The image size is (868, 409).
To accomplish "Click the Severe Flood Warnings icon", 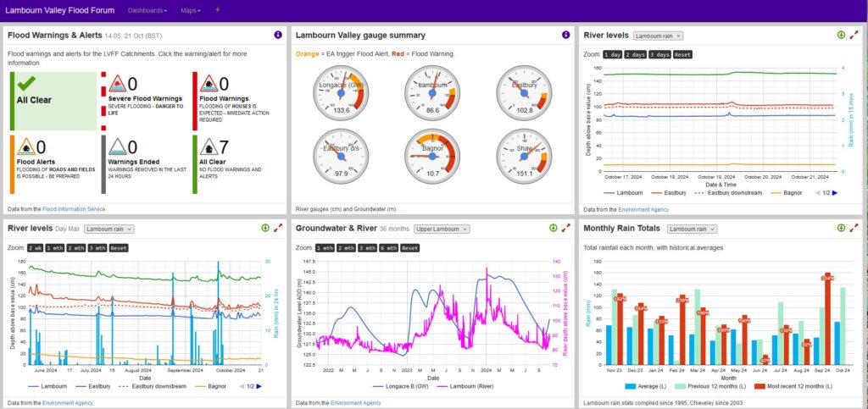I will click(x=115, y=85).
